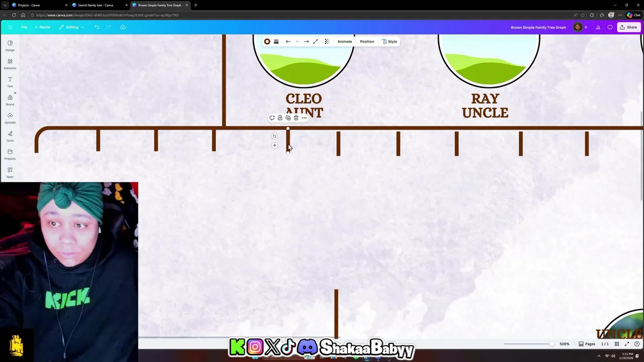Viewport: 644px width, 362px height.
Task: Open the Pages view
Action: (587, 344)
